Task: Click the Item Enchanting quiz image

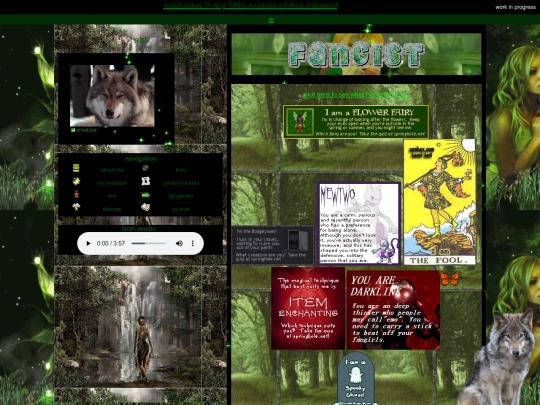Action: coord(308,309)
